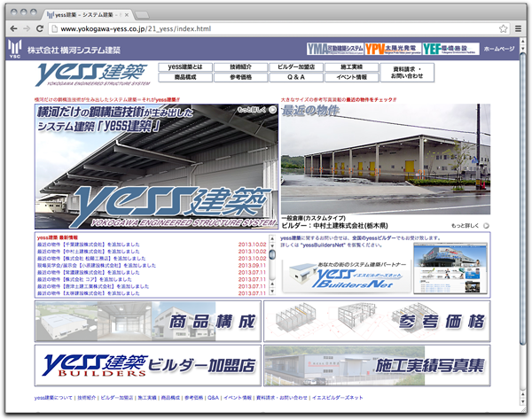Close the yess建築 browser tab
Image resolution: width=532 pixels, height=420 pixels.
point(127,15)
